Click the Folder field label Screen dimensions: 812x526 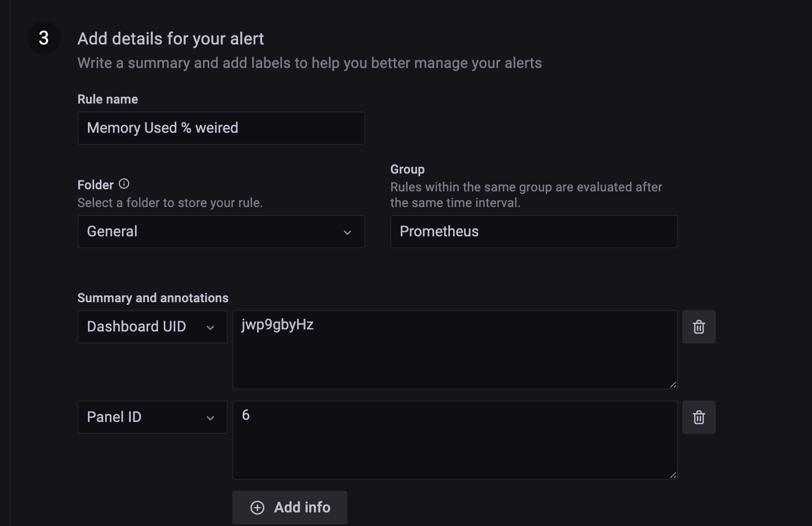[x=95, y=185]
